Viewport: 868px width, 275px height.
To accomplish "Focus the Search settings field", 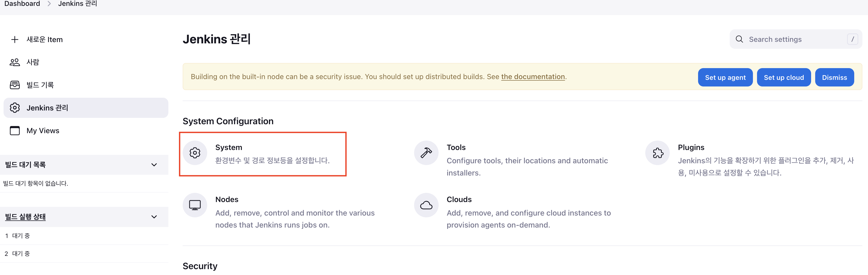I will pyautogui.click(x=796, y=39).
